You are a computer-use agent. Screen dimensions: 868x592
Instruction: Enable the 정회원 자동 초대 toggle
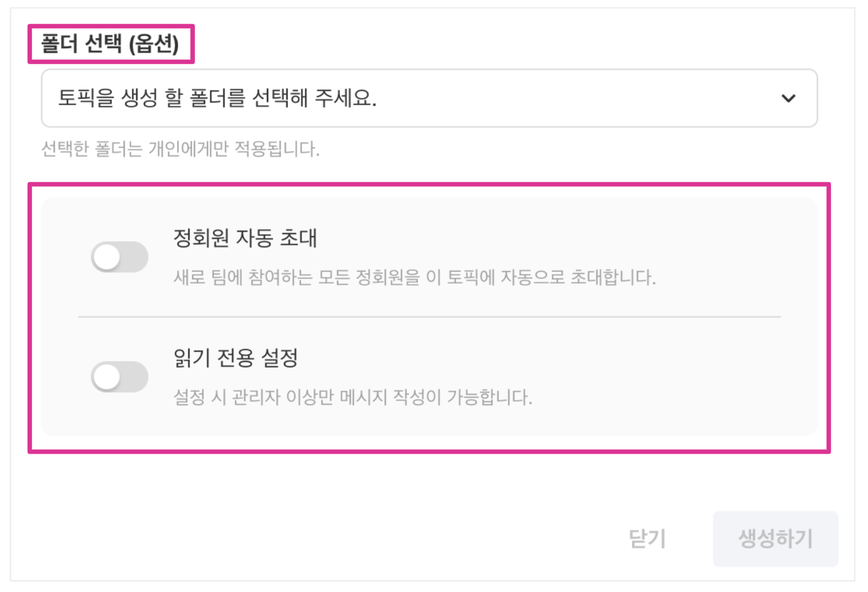(x=119, y=257)
